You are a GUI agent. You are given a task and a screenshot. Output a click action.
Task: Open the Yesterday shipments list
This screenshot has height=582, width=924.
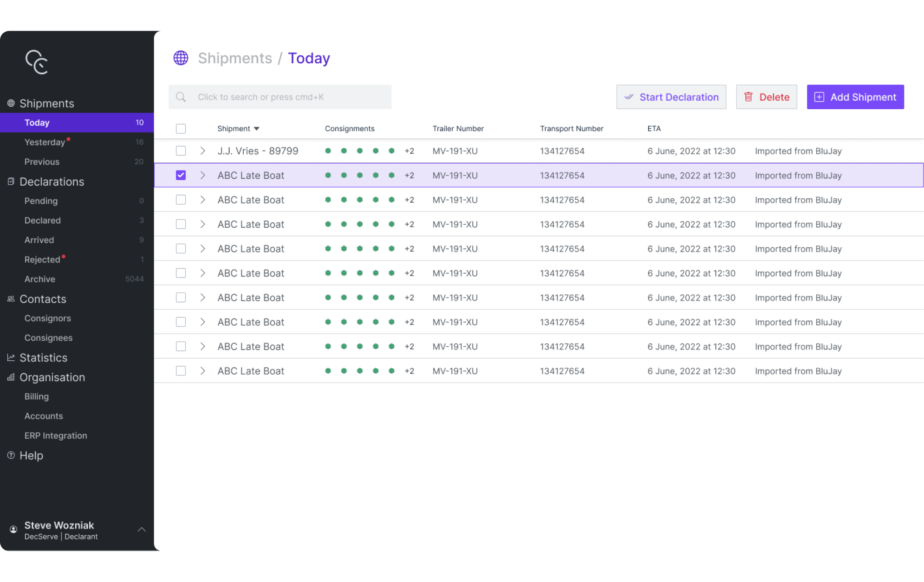pyautogui.click(x=45, y=142)
